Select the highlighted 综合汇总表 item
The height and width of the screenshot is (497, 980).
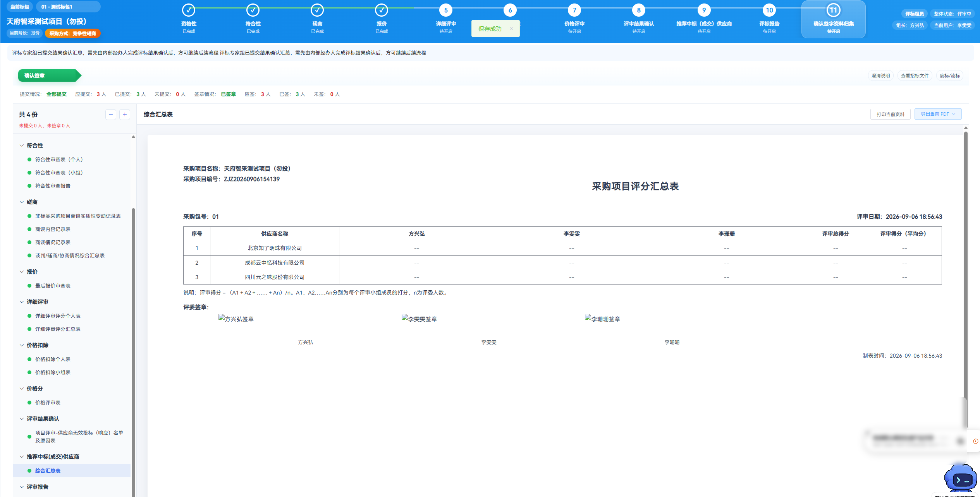tap(72, 471)
